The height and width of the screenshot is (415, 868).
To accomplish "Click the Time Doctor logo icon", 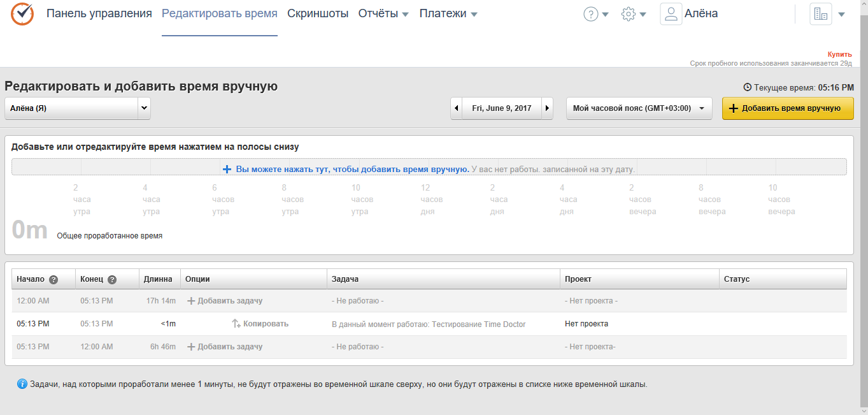I will [x=22, y=13].
